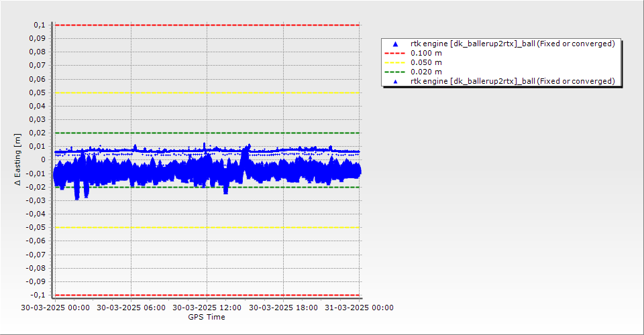Image resolution: width=644 pixels, height=335 pixels.
Task: Click the large blue triangle legend marker
Action: pyautogui.click(x=395, y=44)
